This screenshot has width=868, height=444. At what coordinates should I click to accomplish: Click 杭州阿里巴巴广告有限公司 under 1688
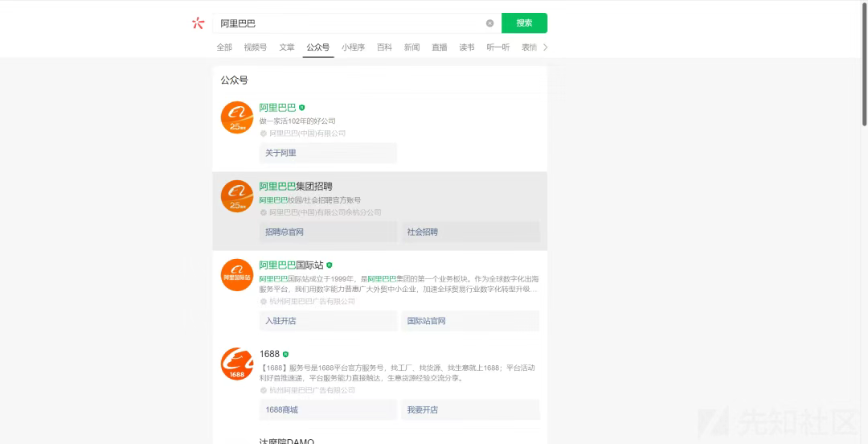click(x=312, y=390)
